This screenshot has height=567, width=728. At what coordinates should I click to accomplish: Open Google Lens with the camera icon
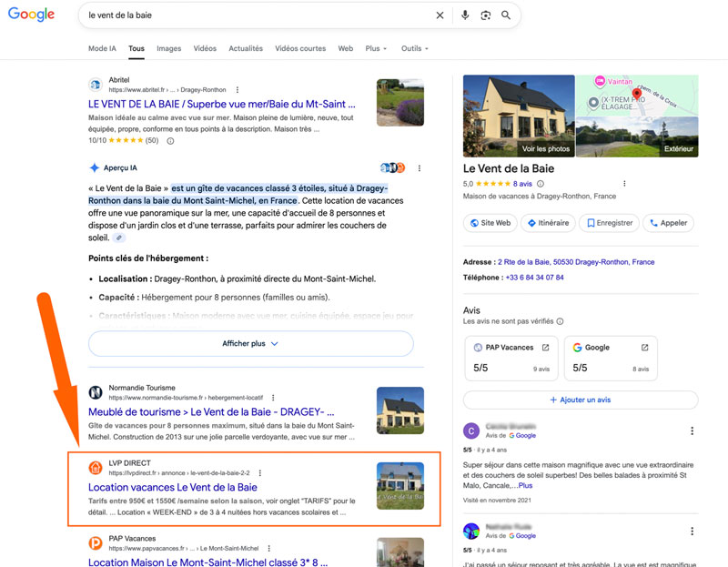(487, 15)
